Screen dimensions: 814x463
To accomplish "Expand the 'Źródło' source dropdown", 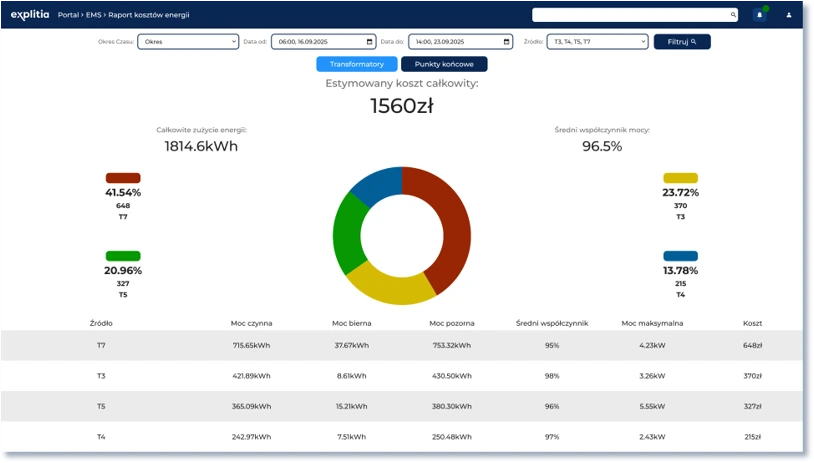I will coord(597,42).
